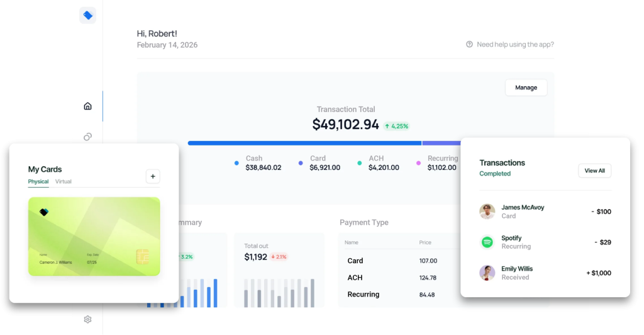
Task: Switch to the Physical cards tab
Action: coord(38,181)
